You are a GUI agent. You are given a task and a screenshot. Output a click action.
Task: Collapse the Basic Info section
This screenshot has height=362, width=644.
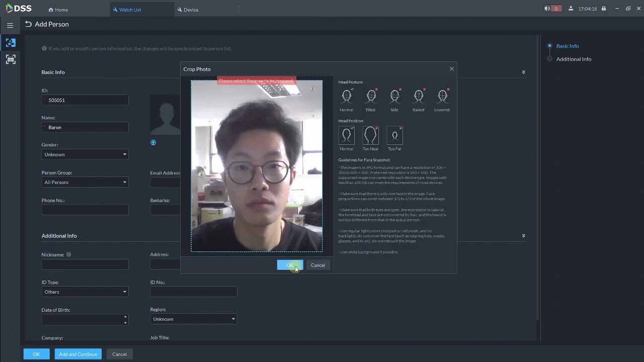[x=523, y=72]
